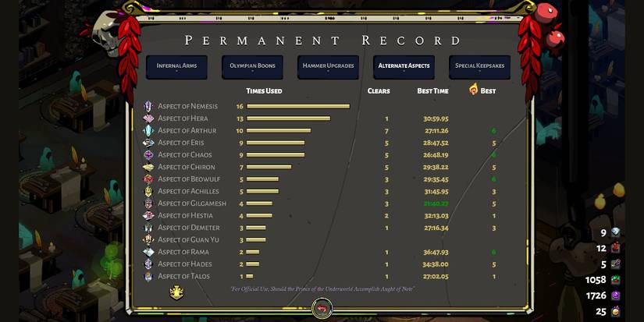Click the 29:38.22 best time value
Screen dimensions: 644x322
pyautogui.click(x=436, y=168)
